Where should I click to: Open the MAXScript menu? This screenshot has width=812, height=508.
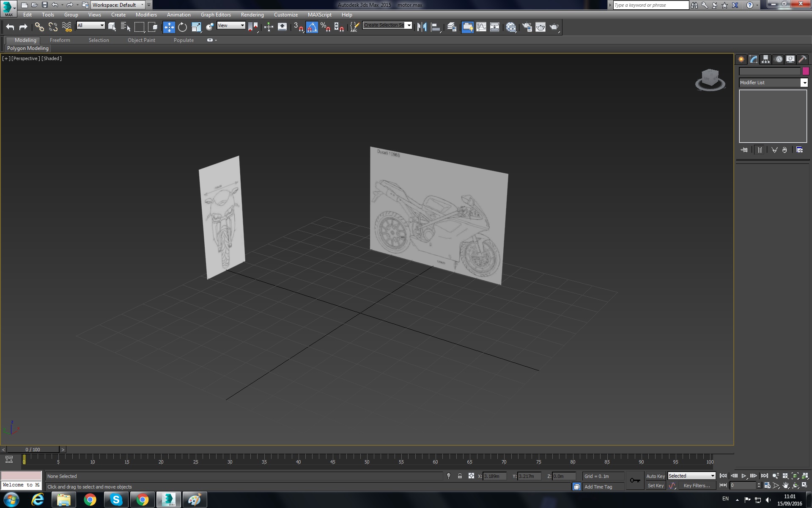[x=319, y=15]
